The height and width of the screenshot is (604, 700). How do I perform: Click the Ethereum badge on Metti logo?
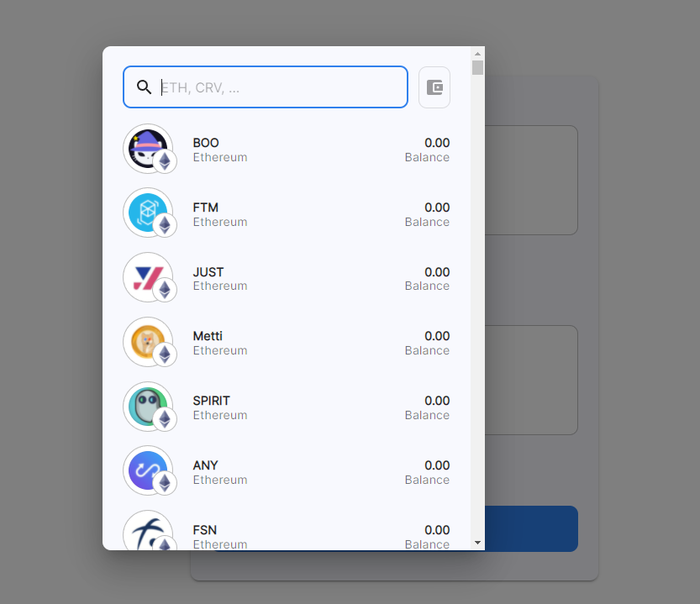point(165,355)
